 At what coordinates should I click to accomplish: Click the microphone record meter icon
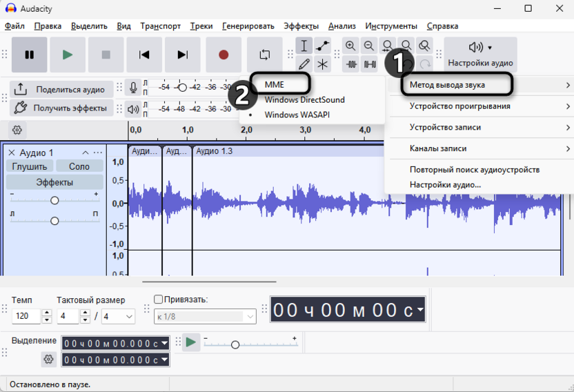click(133, 88)
